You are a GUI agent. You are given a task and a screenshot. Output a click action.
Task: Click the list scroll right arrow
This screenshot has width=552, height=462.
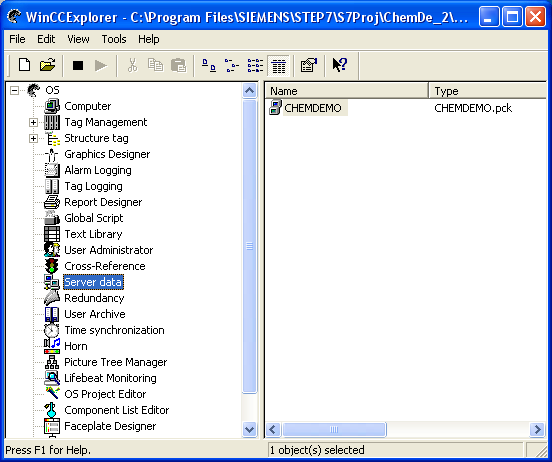[x=538, y=430]
